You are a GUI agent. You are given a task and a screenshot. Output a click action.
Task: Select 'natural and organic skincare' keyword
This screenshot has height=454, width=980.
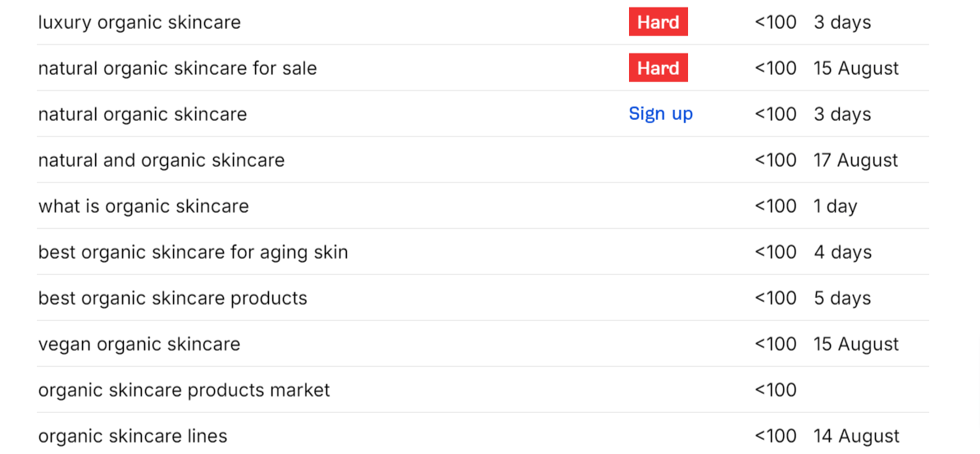(x=162, y=160)
